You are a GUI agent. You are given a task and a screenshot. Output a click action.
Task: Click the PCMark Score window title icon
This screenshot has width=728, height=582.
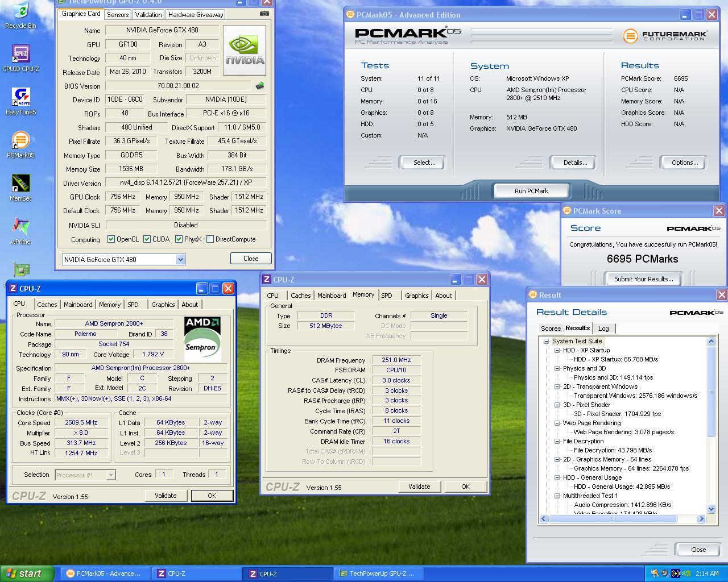tap(566, 211)
